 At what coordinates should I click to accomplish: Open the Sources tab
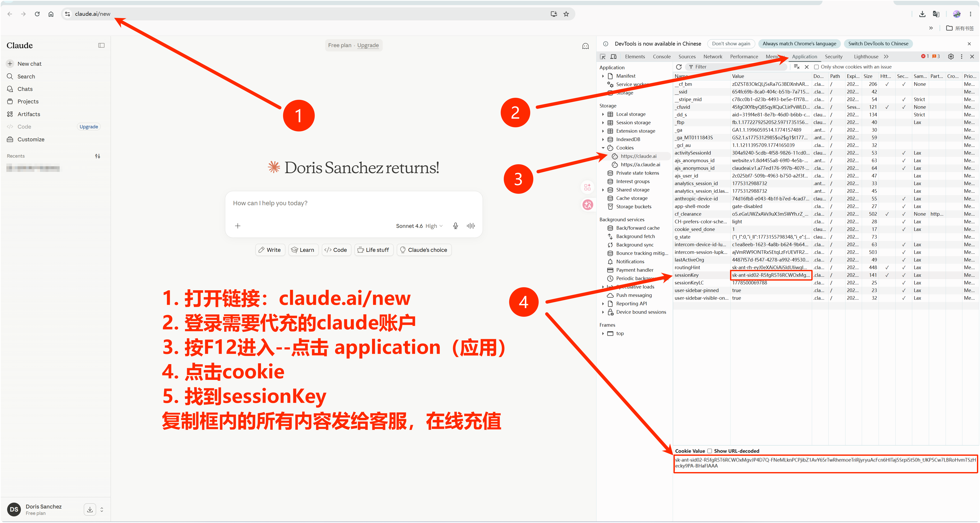[687, 57]
